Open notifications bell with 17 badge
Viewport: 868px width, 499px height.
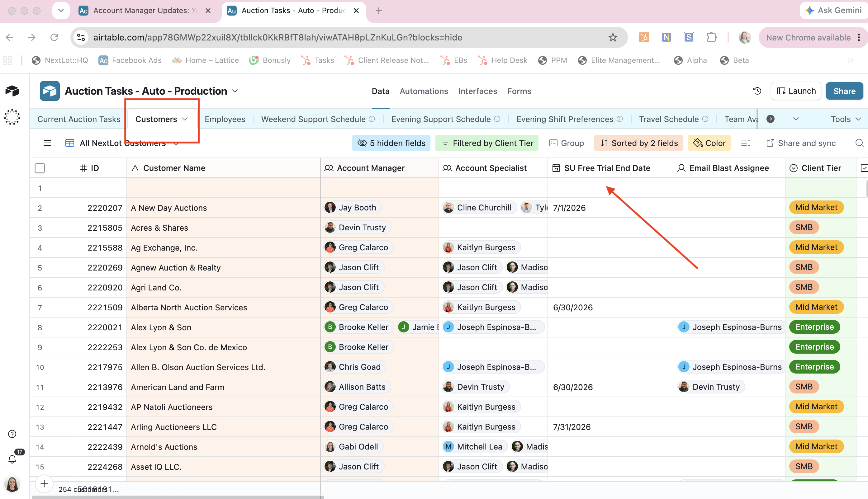[x=12, y=459]
